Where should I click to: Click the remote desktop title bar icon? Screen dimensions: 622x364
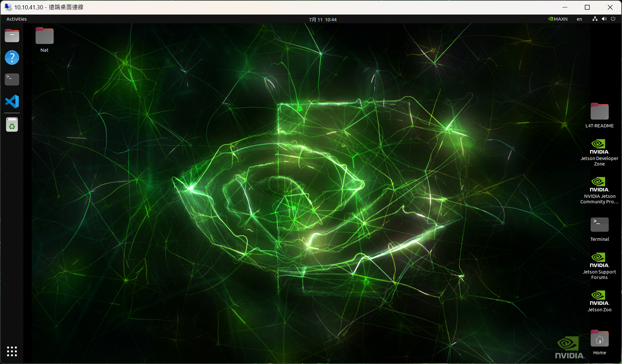pyautogui.click(x=8, y=7)
